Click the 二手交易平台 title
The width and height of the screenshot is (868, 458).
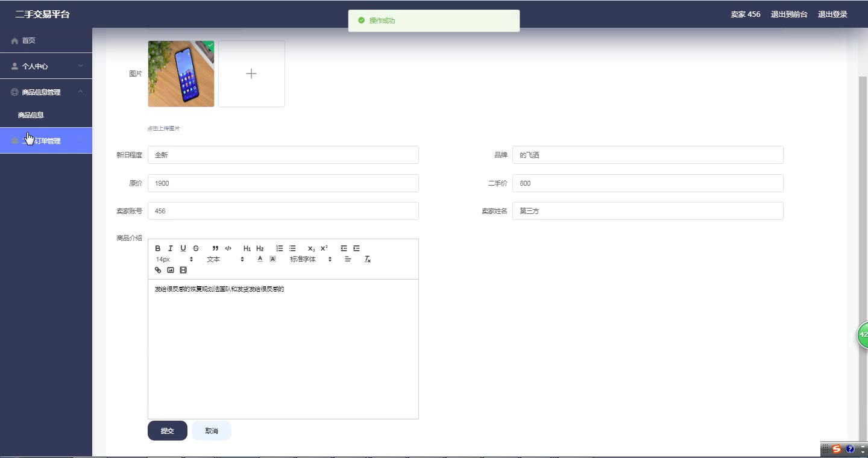(x=42, y=14)
